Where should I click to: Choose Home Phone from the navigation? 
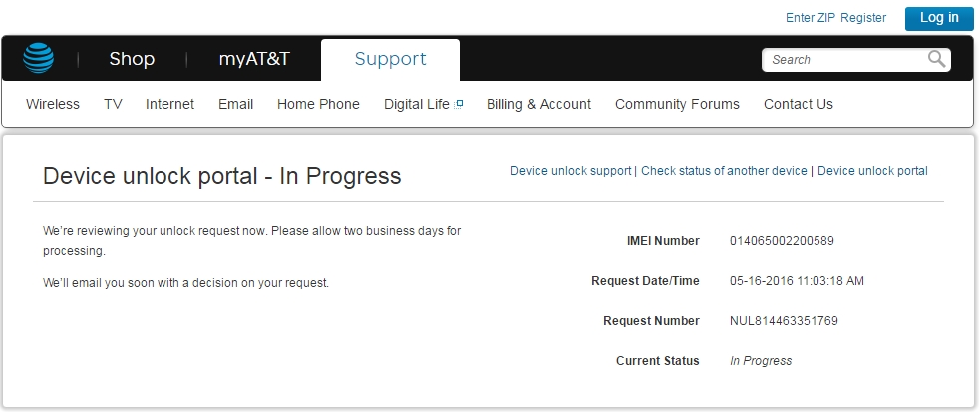(x=318, y=104)
